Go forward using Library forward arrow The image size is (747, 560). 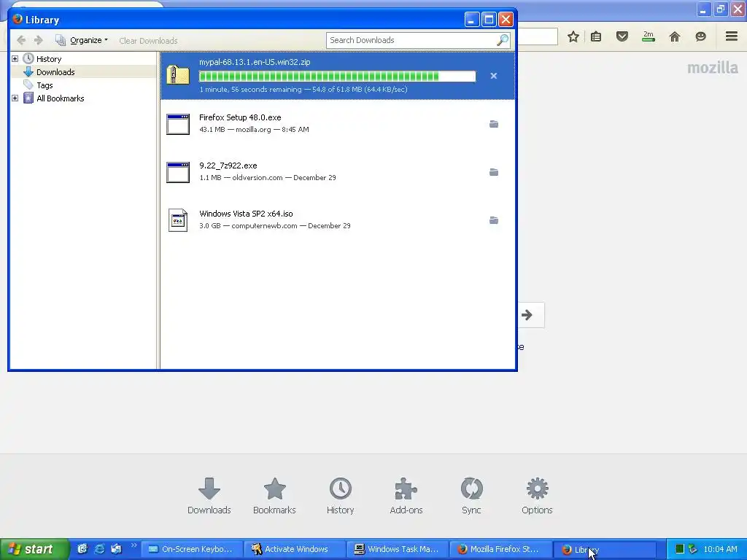coord(39,41)
